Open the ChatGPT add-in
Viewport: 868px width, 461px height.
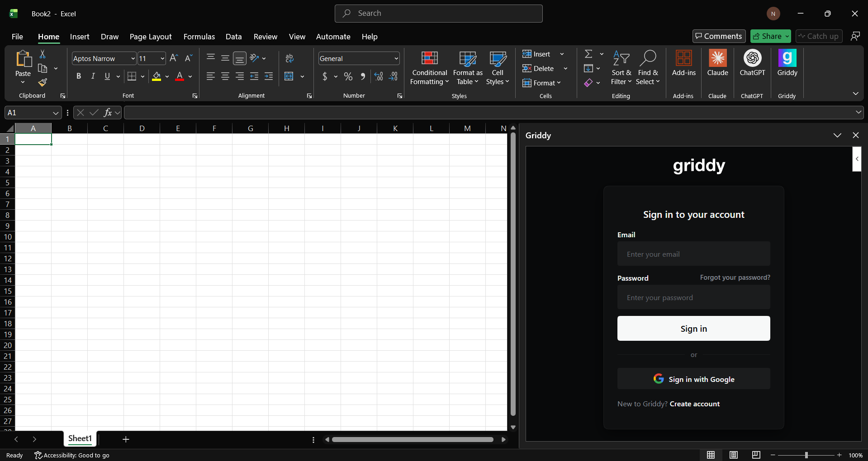click(x=752, y=67)
